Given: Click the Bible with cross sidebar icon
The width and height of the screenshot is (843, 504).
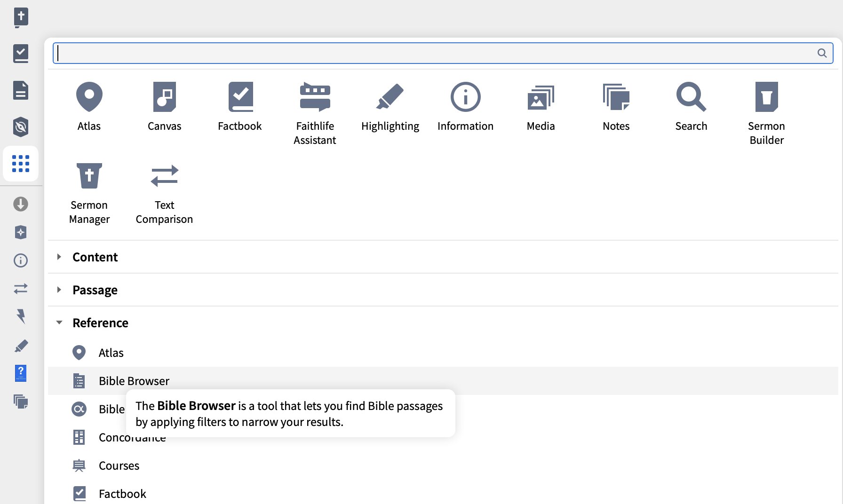Looking at the screenshot, I should tap(21, 18).
